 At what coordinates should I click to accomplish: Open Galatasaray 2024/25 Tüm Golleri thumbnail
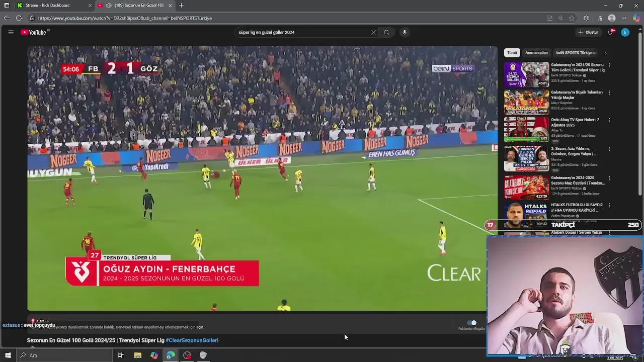pos(526,74)
